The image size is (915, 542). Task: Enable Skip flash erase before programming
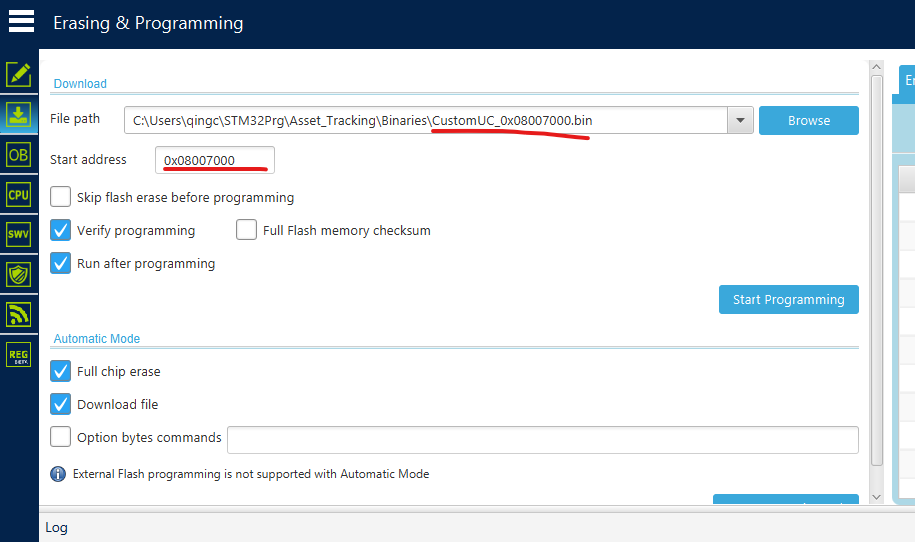pyautogui.click(x=61, y=197)
